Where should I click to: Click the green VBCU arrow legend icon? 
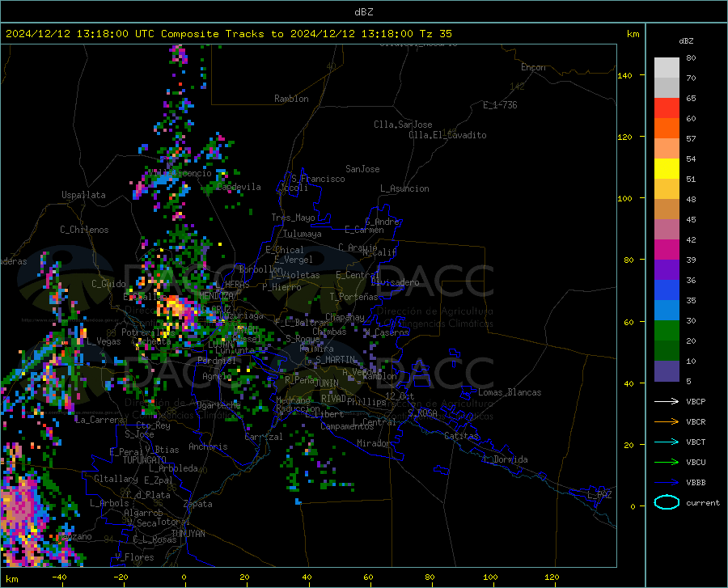pos(667,463)
